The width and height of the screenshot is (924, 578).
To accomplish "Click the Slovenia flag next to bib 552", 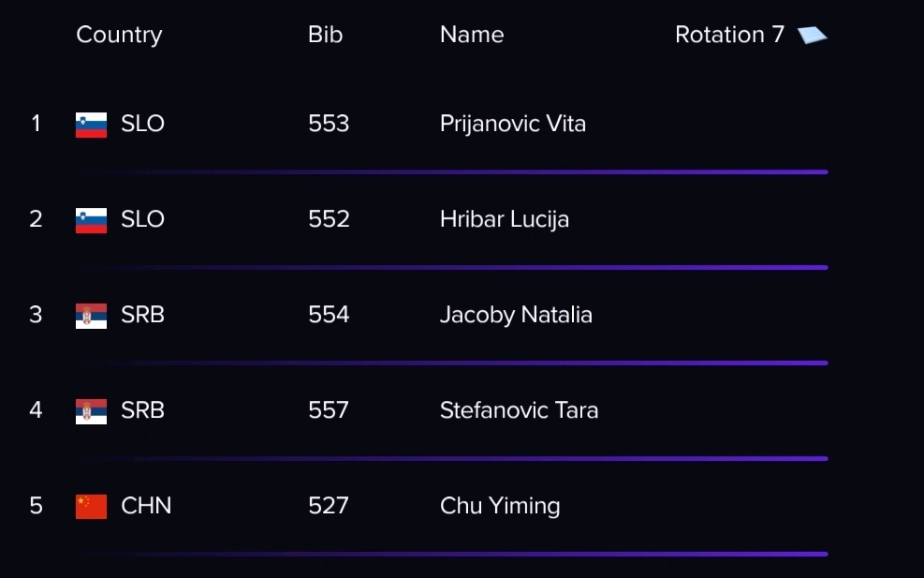I will [92, 220].
